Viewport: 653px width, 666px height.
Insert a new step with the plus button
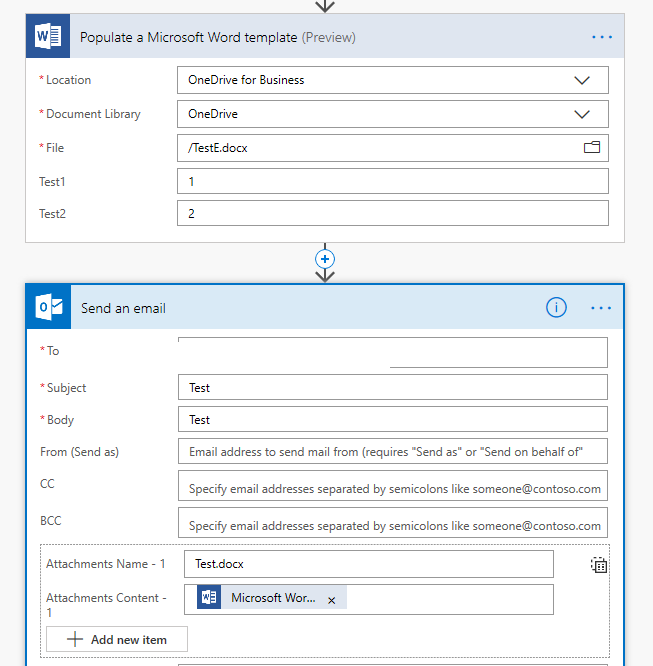click(x=325, y=259)
